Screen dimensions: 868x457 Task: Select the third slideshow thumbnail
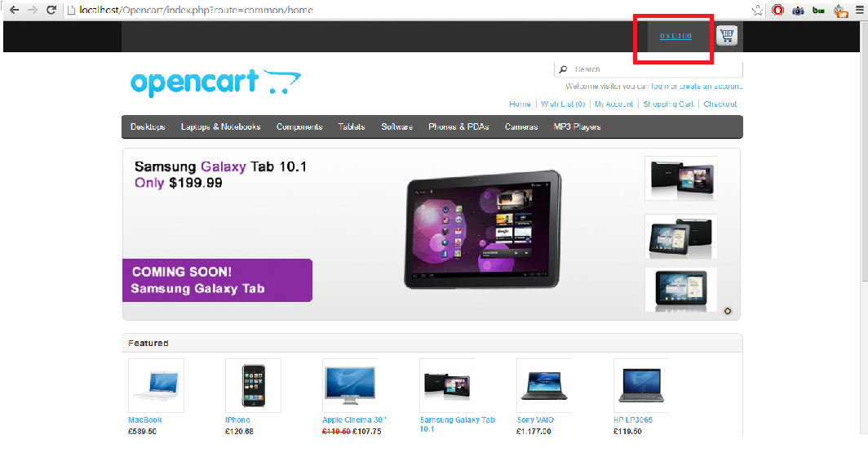(681, 290)
